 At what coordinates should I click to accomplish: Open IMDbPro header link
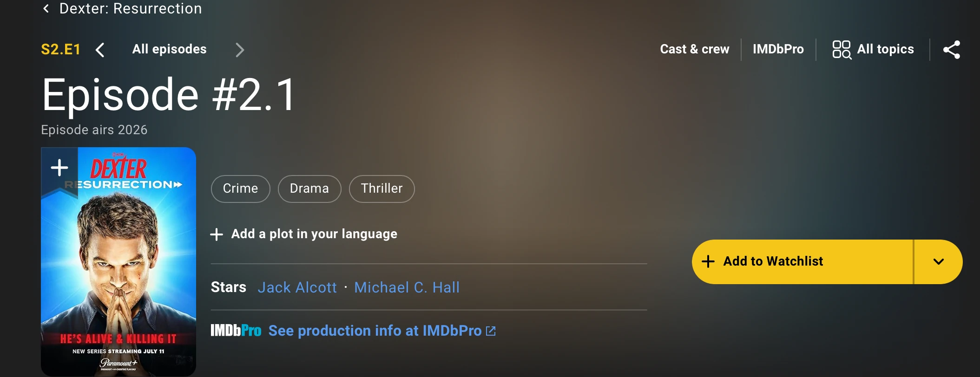click(778, 49)
